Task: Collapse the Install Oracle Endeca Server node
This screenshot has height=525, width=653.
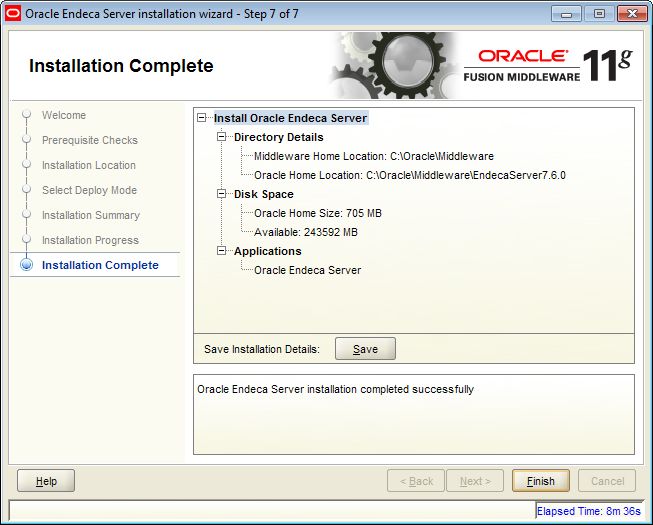Action: point(202,118)
